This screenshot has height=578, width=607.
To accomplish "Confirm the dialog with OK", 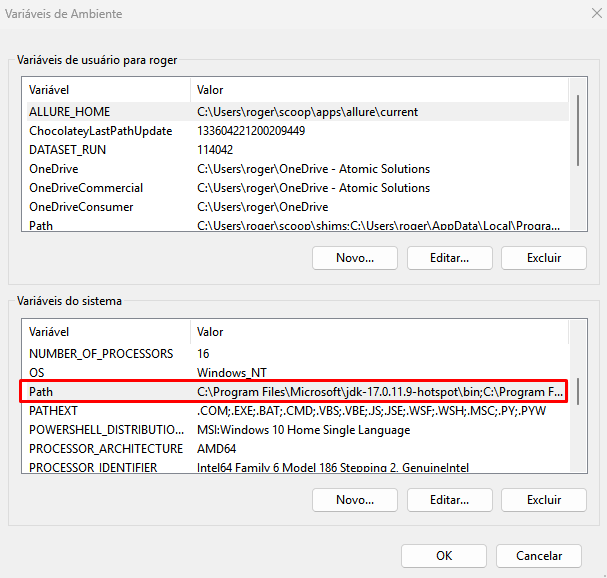I will pos(444,556).
